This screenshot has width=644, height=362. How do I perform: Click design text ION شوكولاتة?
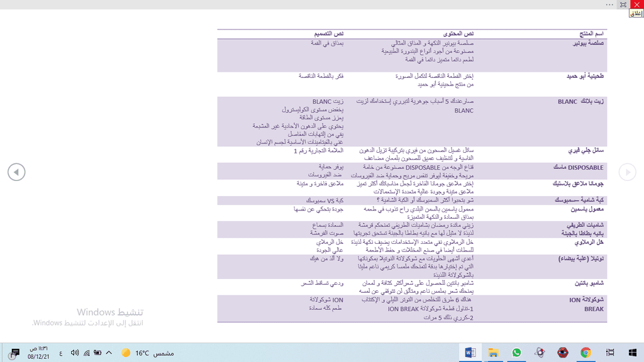point(326,300)
